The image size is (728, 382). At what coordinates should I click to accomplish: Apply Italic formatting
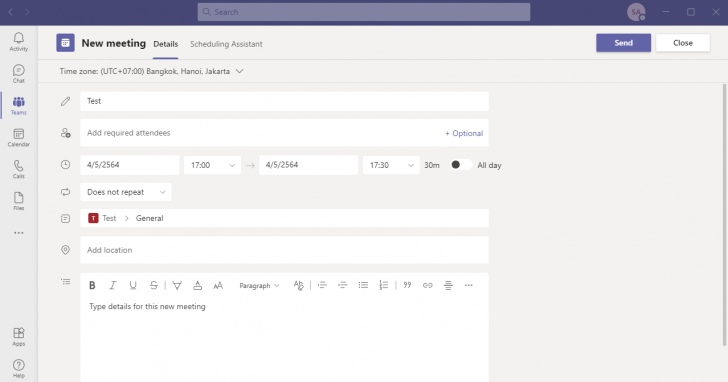(x=112, y=285)
